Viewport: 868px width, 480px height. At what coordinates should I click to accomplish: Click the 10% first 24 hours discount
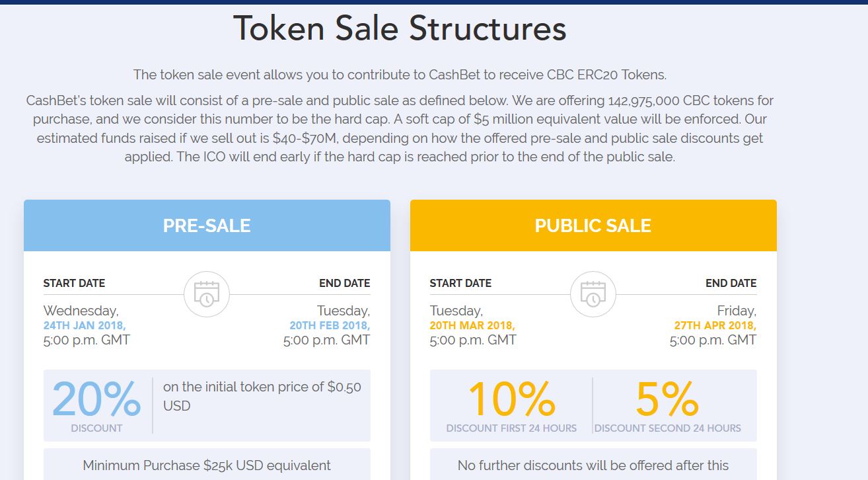511,399
